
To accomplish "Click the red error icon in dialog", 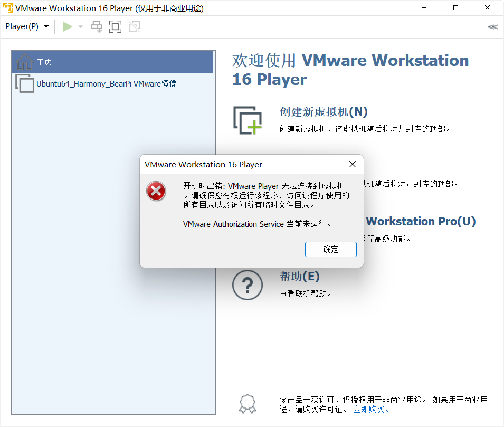I will click(156, 191).
